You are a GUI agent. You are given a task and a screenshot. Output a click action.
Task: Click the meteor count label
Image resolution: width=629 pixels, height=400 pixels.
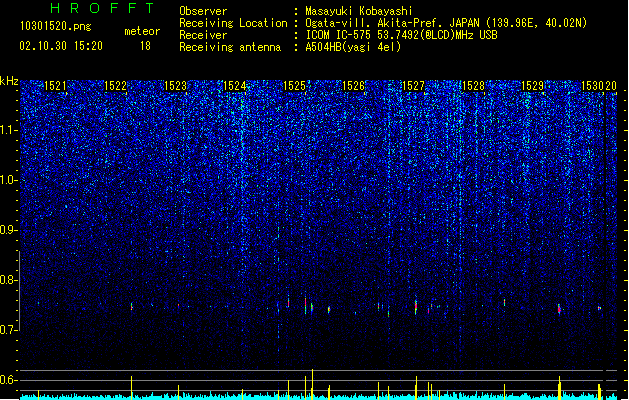142,31
